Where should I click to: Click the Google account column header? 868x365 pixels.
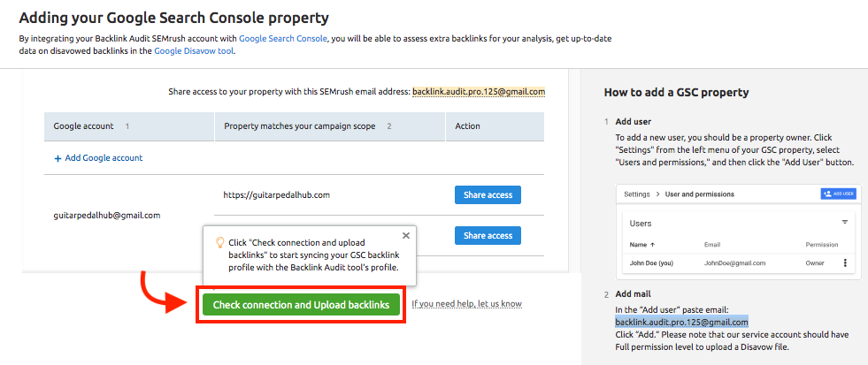pos(83,126)
